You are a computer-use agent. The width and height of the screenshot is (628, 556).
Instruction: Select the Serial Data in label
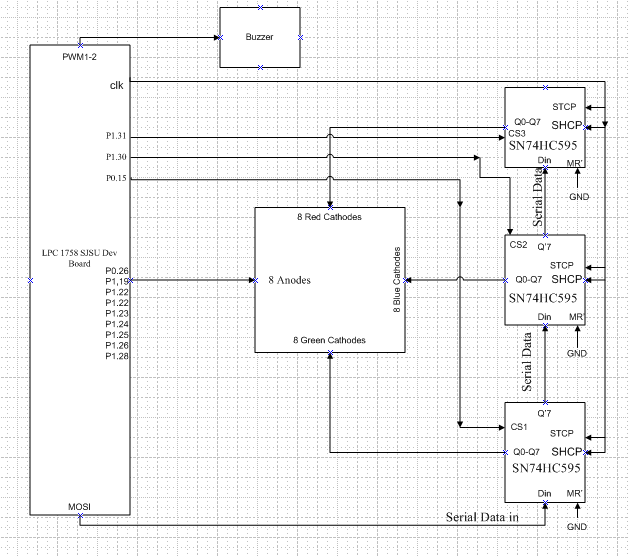point(482,517)
